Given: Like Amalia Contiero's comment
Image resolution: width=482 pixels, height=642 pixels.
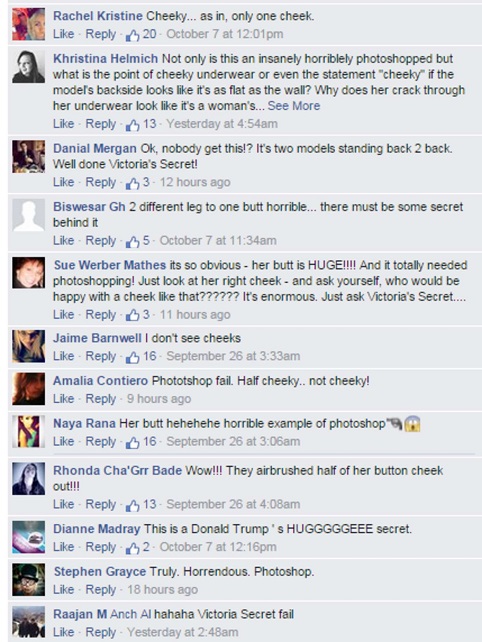Looking at the screenshot, I should pyautogui.click(x=63, y=398).
